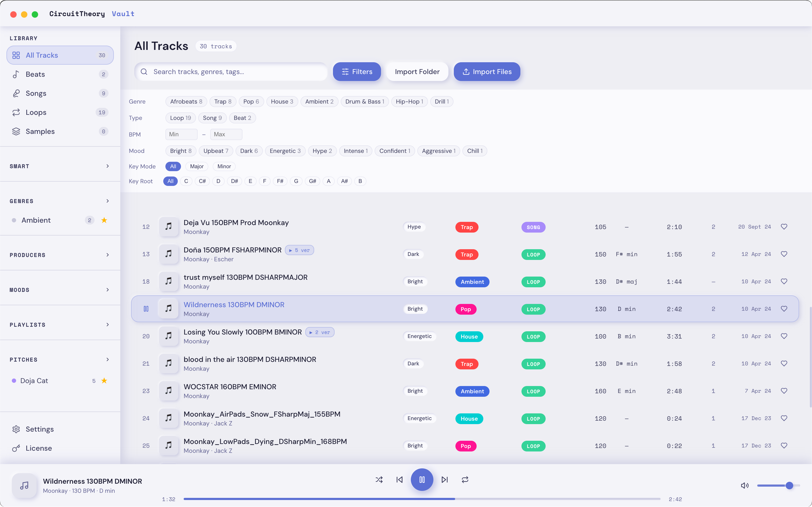Screen dimensions: 812x507
Task: Unstar the Ambient genre favorite
Action: point(104,220)
